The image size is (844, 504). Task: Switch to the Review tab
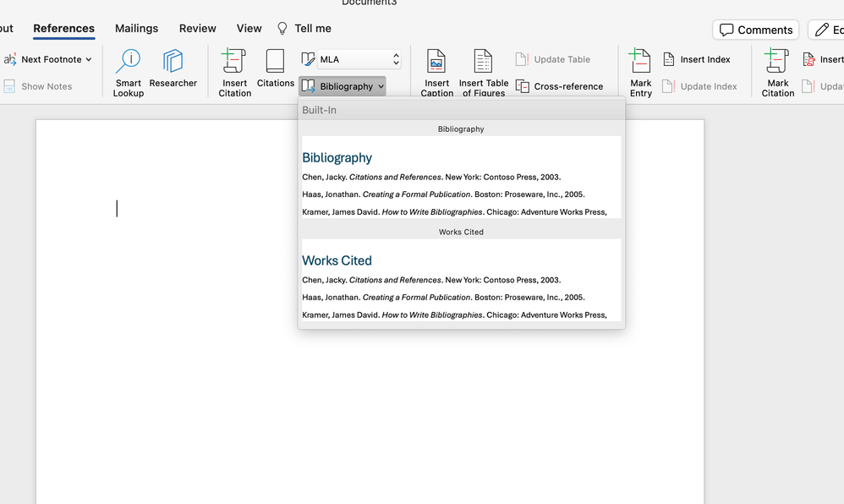(197, 28)
